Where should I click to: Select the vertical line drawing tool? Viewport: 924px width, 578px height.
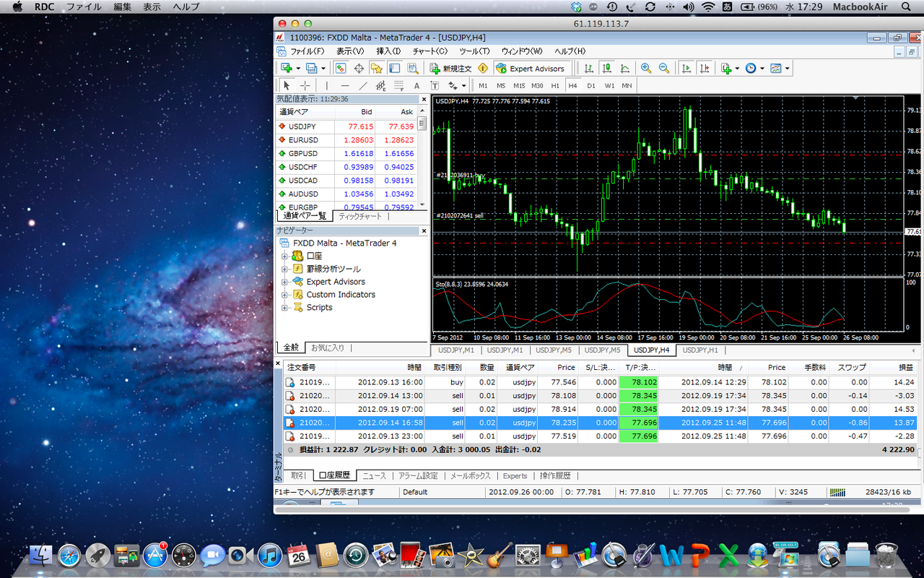pos(327,85)
